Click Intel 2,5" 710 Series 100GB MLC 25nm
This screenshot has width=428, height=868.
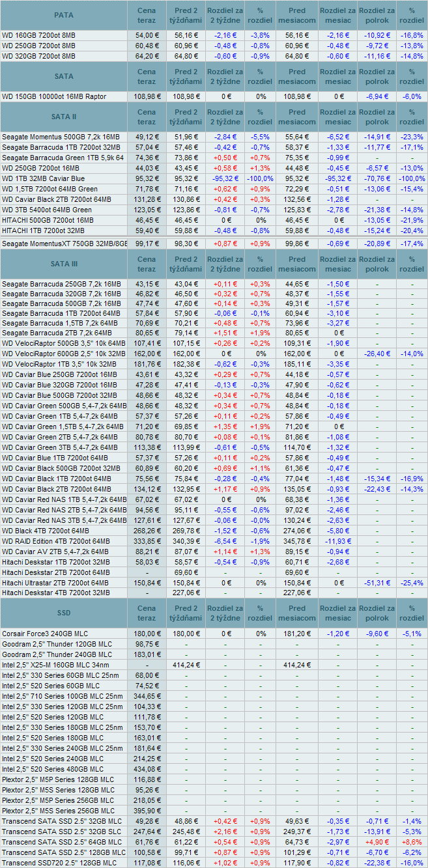point(62,696)
